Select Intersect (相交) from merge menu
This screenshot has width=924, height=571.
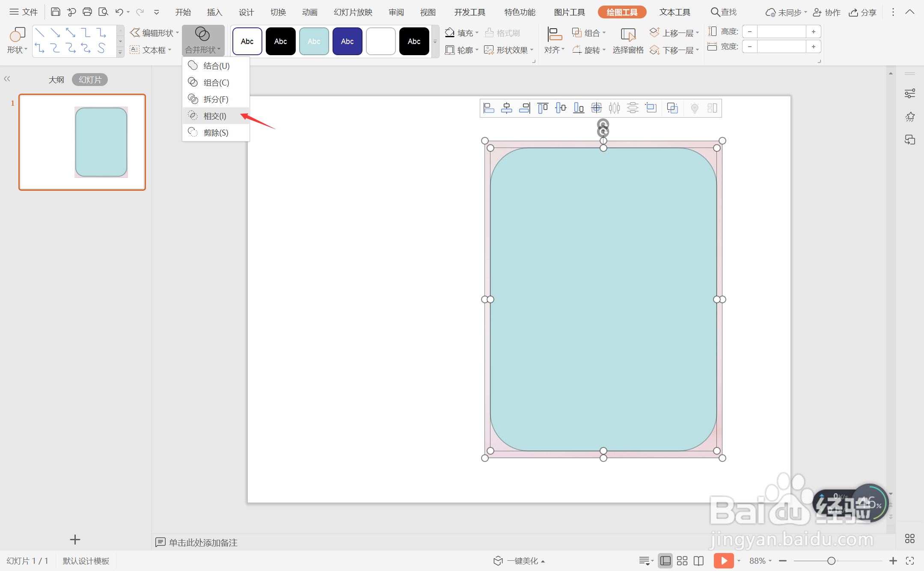[214, 116]
